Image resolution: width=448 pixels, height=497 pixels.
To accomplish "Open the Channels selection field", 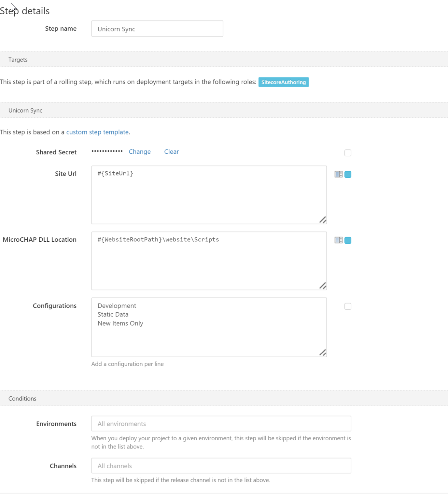I will coord(221,466).
